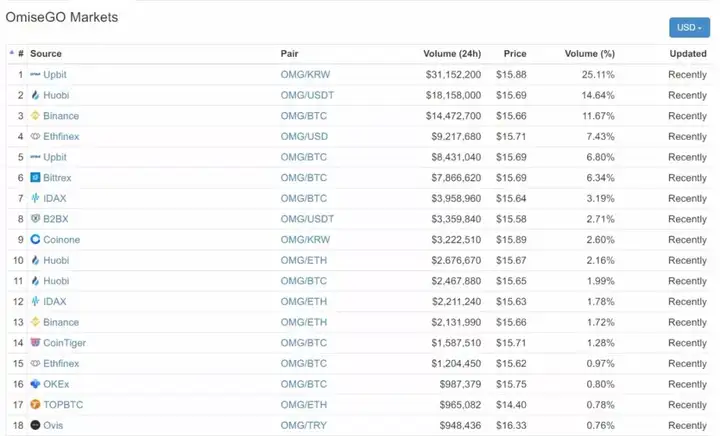The image size is (720, 436).
Task: Select the $987,379 volume for OKEx
Action: pyautogui.click(x=460, y=384)
